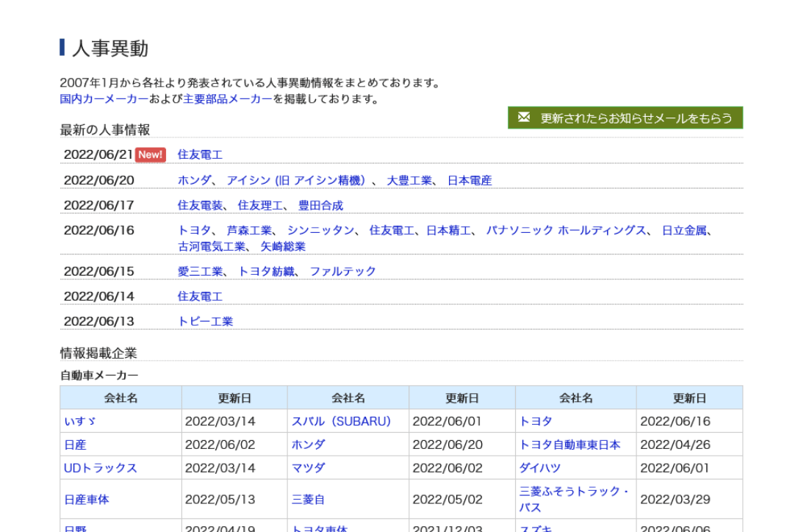798x532 pixels.
Task: Click the ダイハツ link
Action: [539, 468]
